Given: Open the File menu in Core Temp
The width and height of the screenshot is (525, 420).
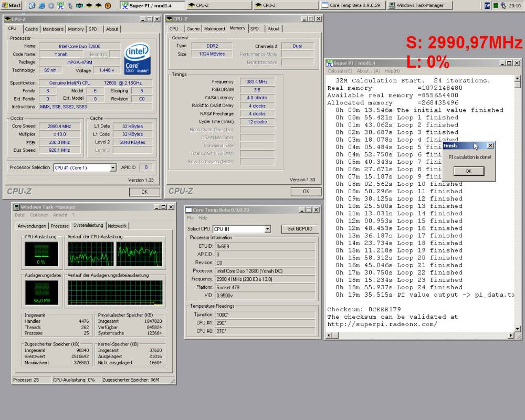Looking at the screenshot, I should 190,218.
